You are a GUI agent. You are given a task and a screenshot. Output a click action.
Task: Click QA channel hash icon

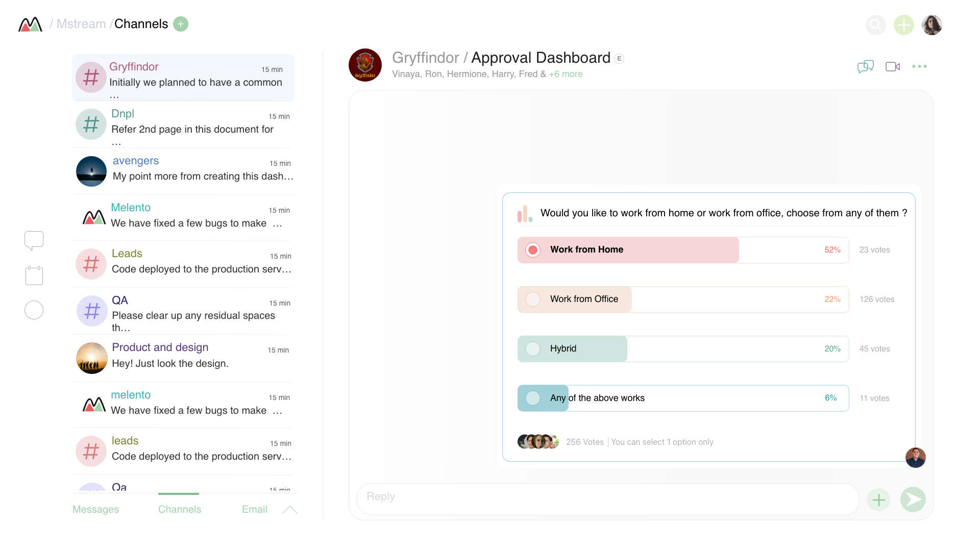point(92,311)
